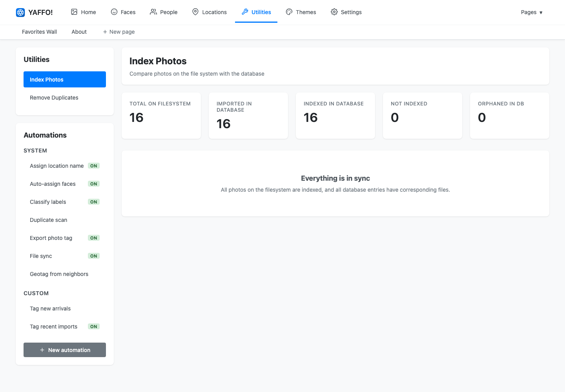Toggle the Export photo tag ON badge
565x392 pixels.
pyautogui.click(x=94, y=238)
